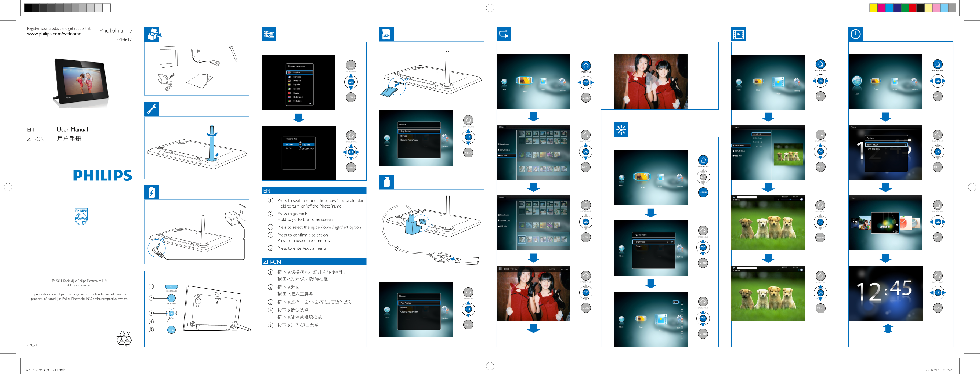Click the recycling symbol on the cover
Screen dimensions: 980x374
pyautogui.click(x=124, y=338)
